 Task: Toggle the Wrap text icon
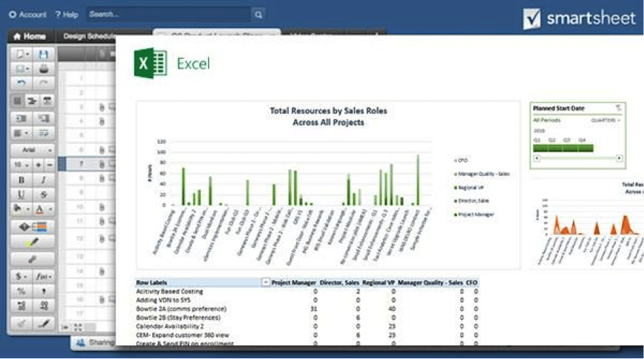(43, 133)
